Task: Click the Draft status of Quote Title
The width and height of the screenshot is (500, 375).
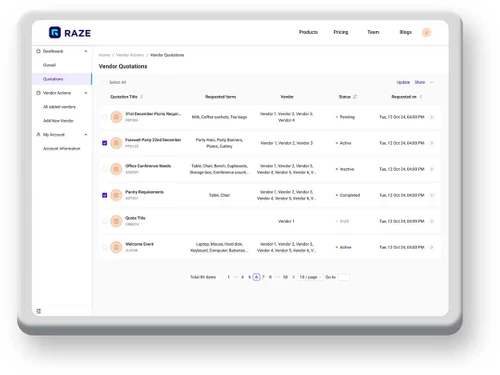Action: 343,221
